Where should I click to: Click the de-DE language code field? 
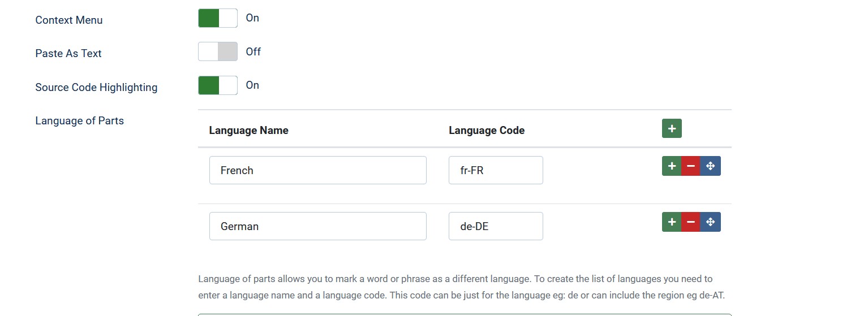(x=496, y=226)
